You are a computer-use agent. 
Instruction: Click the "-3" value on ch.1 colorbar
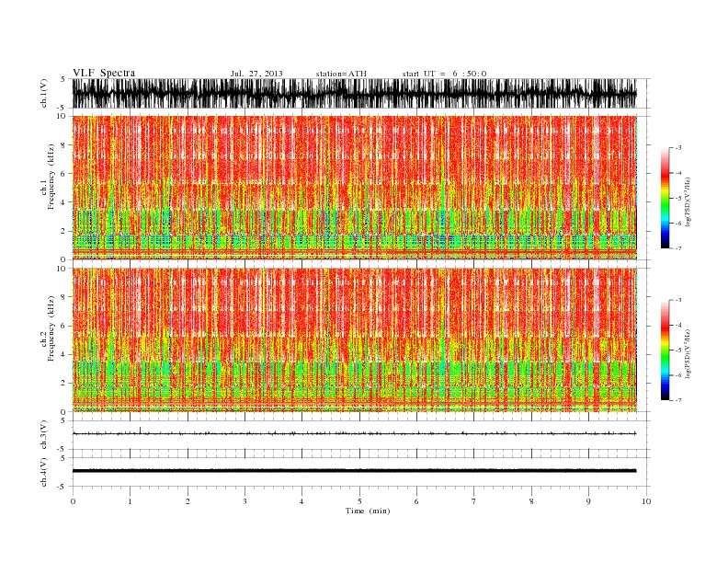(x=677, y=148)
